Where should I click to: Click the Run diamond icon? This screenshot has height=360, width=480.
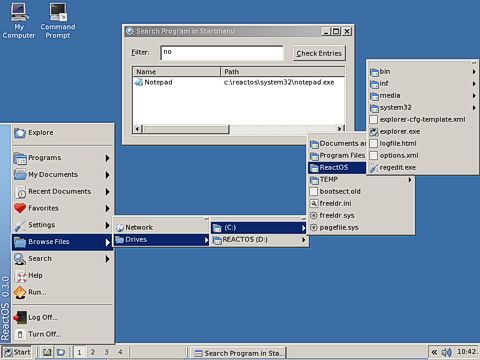click(x=20, y=292)
